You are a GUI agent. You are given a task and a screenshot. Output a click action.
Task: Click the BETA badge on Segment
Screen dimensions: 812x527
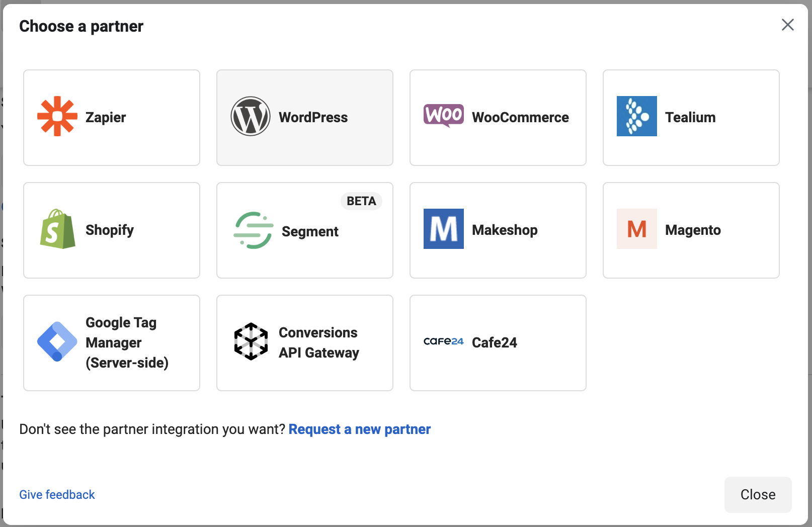361,201
